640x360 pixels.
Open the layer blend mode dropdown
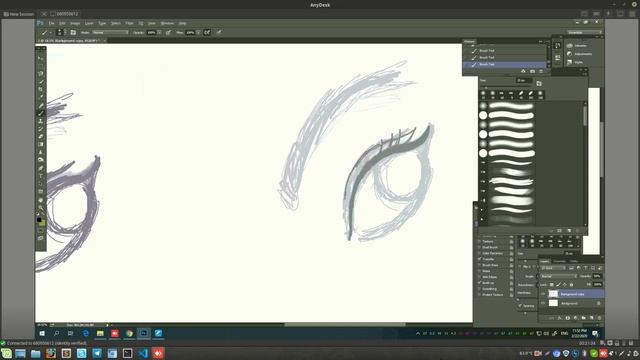pyautogui.click(x=559, y=276)
